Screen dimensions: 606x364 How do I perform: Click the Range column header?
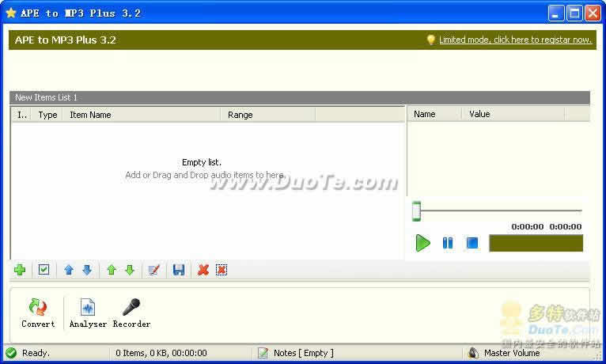pyautogui.click(x=268, y=115)
